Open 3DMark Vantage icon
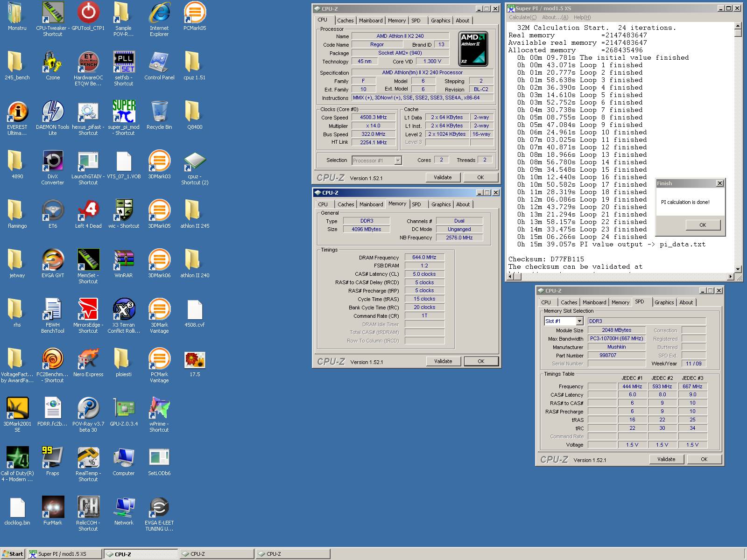 coord(159,310)
